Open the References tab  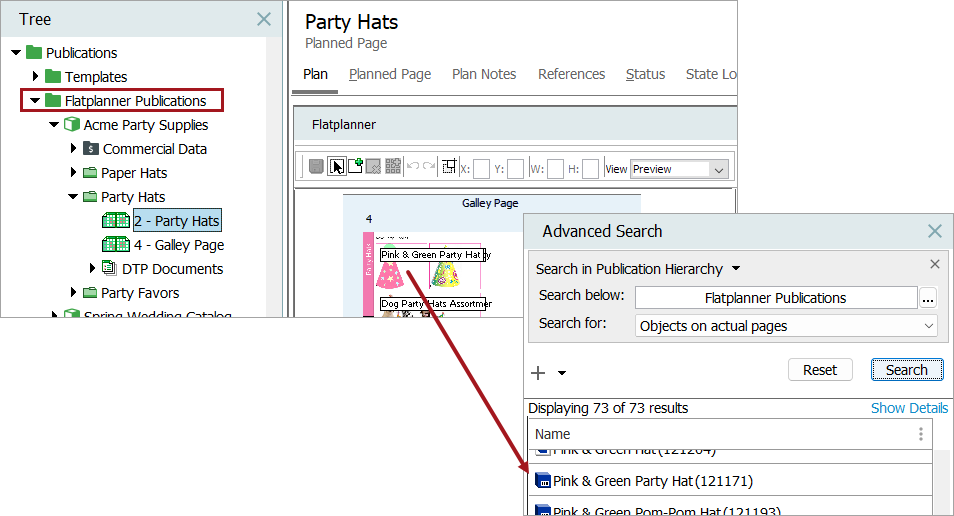pos(571,74)
